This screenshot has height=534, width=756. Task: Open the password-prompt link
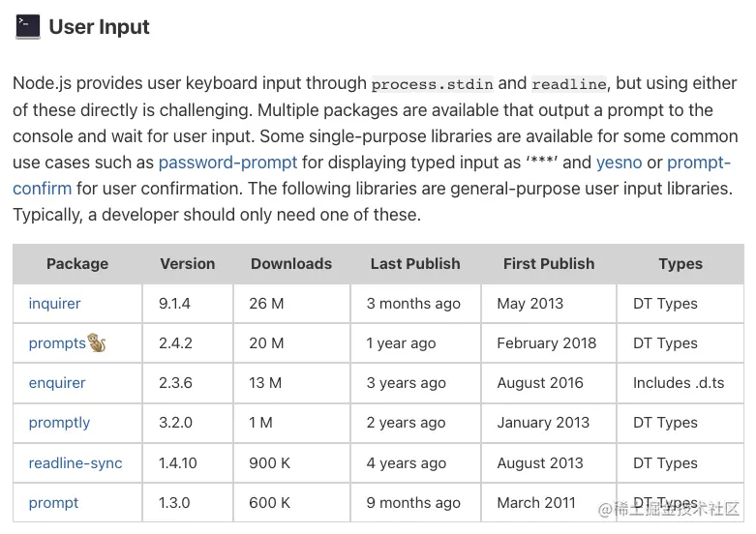(227, 163)
